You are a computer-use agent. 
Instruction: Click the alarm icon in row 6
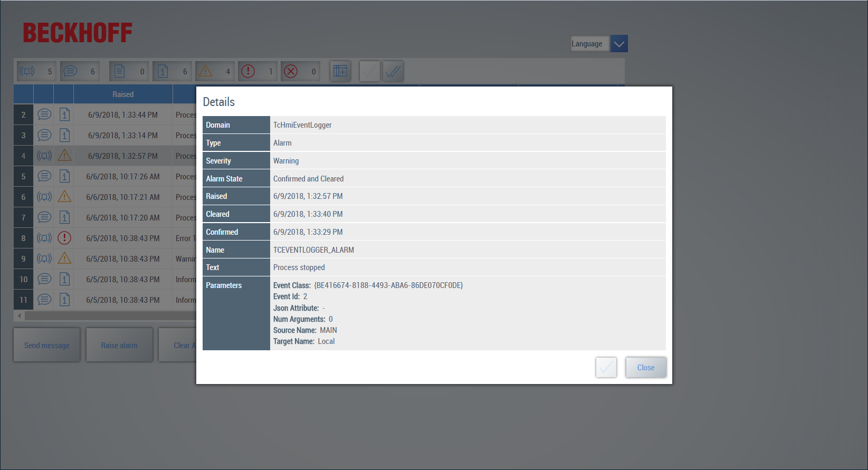tap(44, 197)
